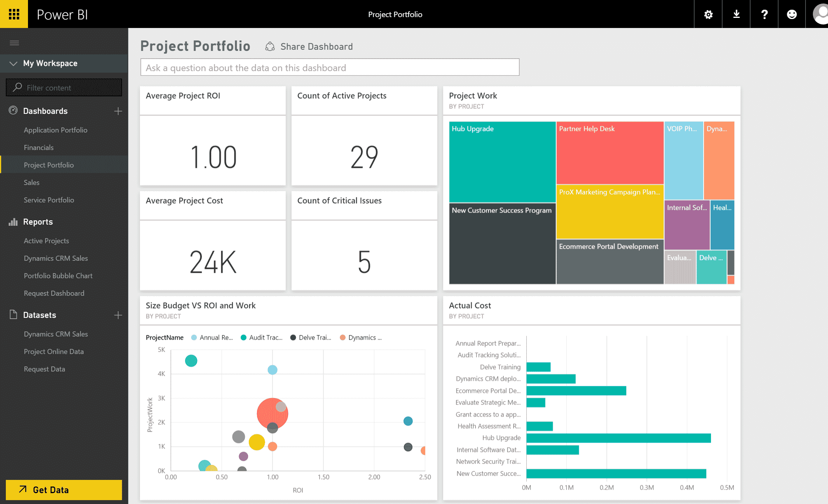The height and width of the screenshot is (504, 828).
Task: Click the Delve Trai... legend entry
Action: 311,337
